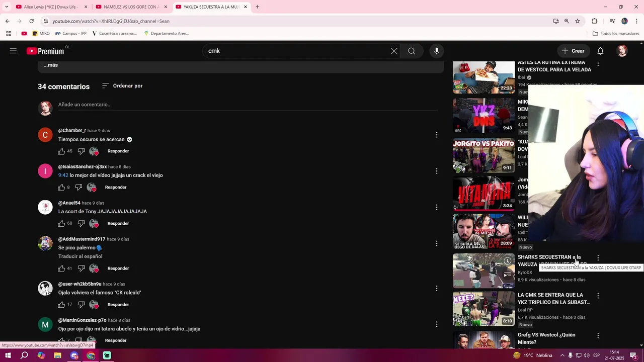This screenshot has width=644, height=362.
Task: Open @Chamber_r channel avatar
Action: 45,135
